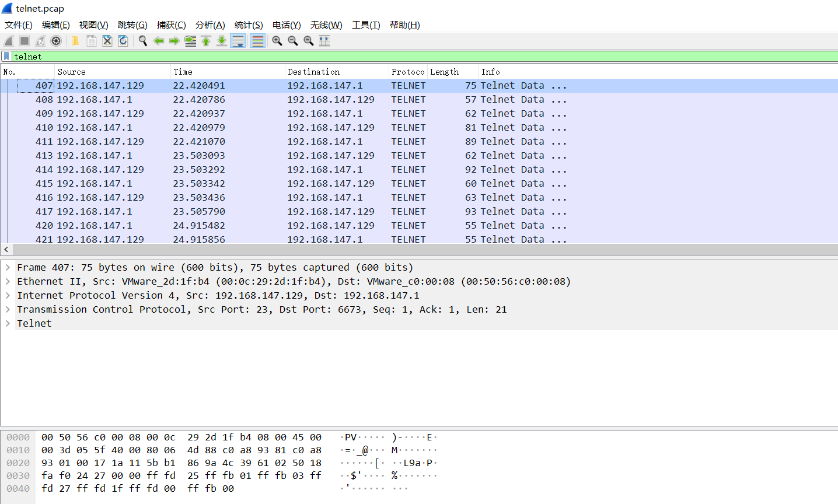Reload this capture file
838x504 pixels.
point(123,41)
